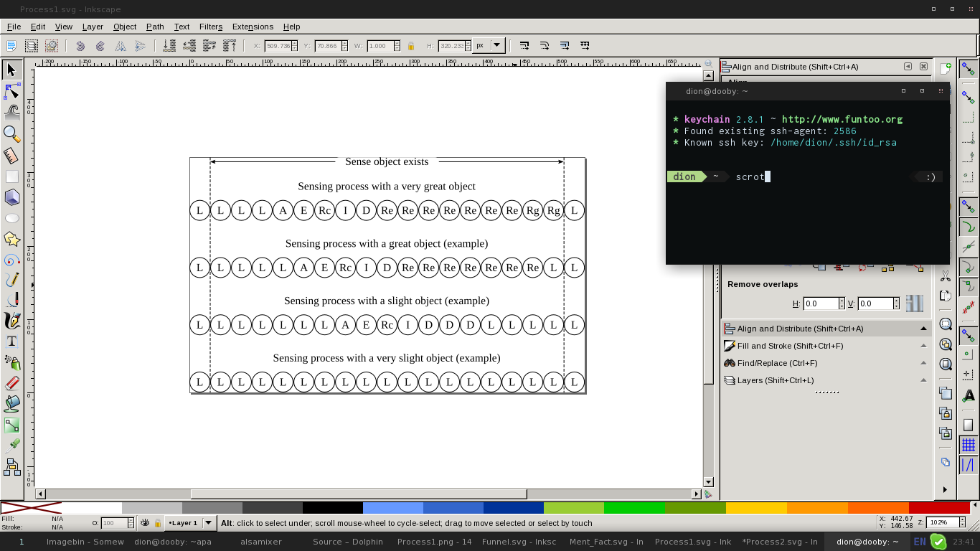Viewport: 980px width, 551px height.
Task: Open the Extensions menu
Action: pyautogui.click(x=253, y=27)
